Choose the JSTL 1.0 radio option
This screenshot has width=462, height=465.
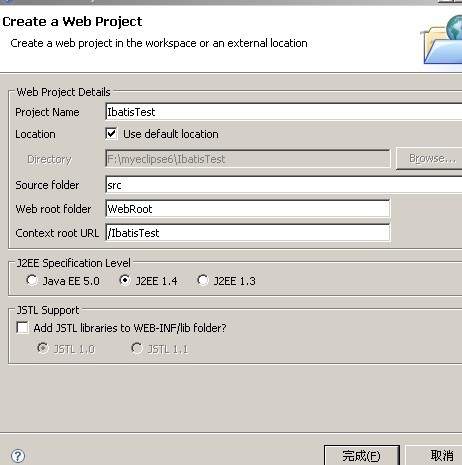tap(43, 348)
